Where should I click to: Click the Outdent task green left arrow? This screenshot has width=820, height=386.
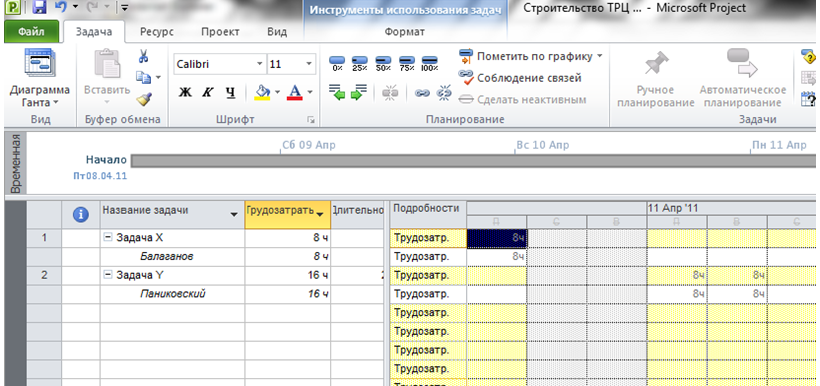(337, 93)
